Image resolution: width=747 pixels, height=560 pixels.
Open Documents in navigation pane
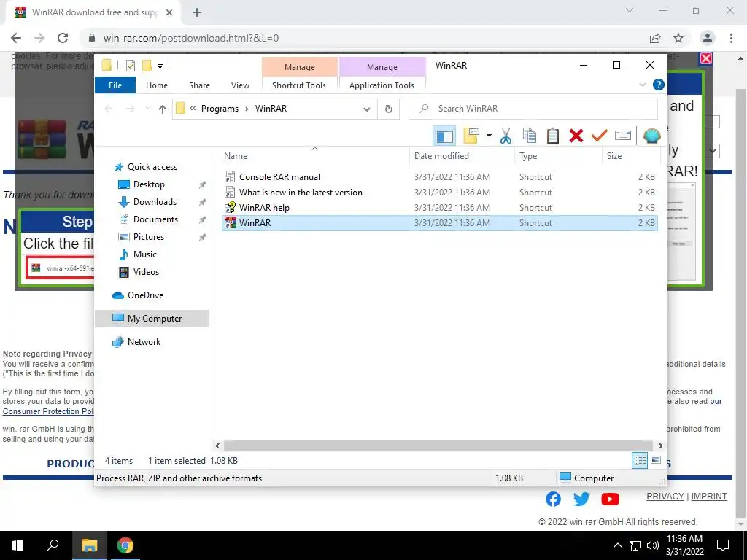[x=155, y=219]
